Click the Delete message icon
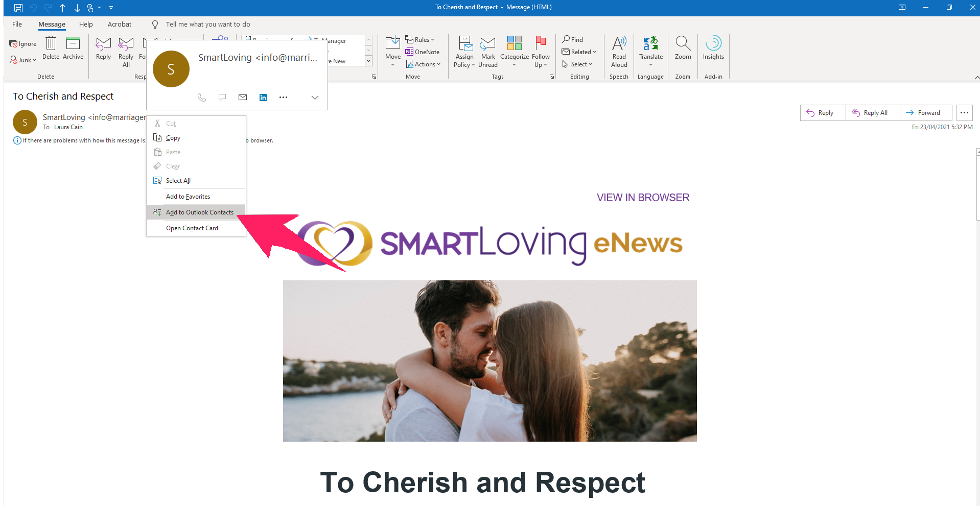 click(51, 48)
